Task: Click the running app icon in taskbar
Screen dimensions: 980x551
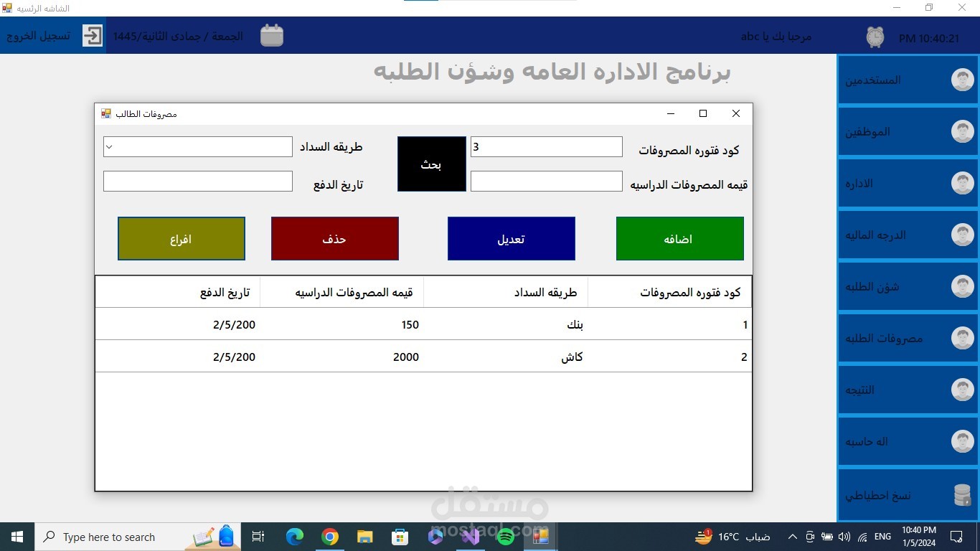Action: [540, 537]
